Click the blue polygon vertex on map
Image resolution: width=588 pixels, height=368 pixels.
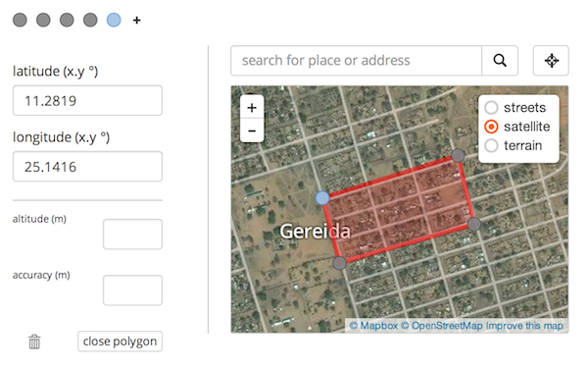(x=322, y=198)
